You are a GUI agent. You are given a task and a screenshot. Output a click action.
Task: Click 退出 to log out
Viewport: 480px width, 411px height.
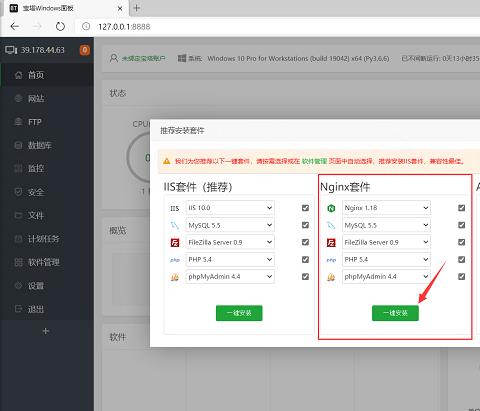(47, 309)
